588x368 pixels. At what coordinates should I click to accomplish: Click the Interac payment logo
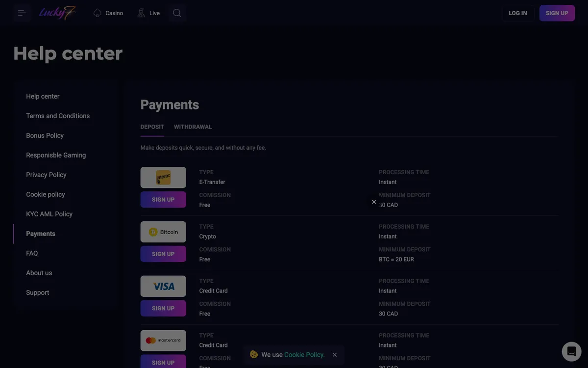point(163,177)
